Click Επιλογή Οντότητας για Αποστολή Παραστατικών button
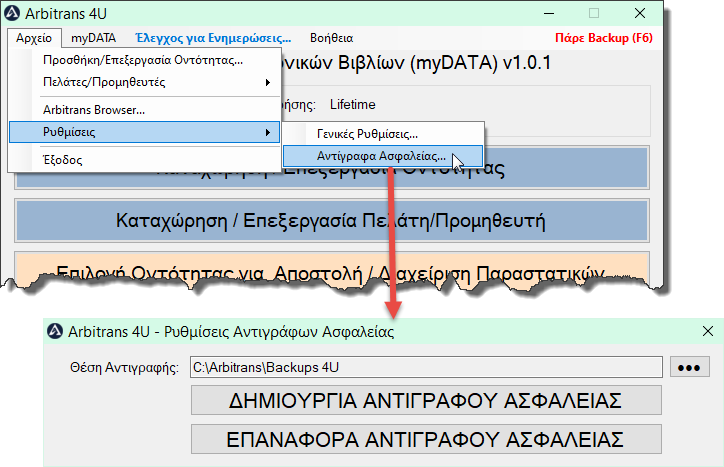 click(x=332, y=270)
